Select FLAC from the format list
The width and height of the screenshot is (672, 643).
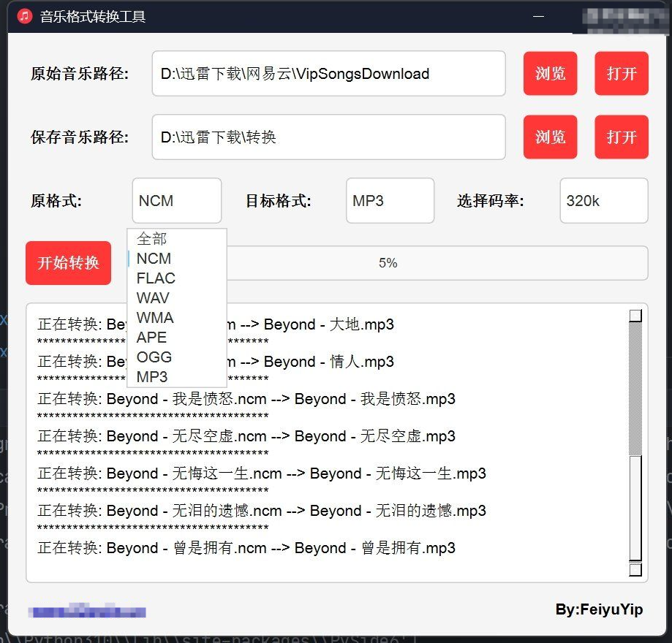pyautogui.click(x=155, y=278)
